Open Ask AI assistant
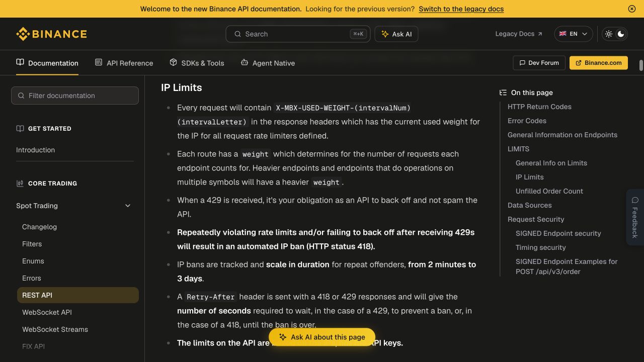Image resolution: width=644 pixels, height=362 pixels. tap(396, 34)
